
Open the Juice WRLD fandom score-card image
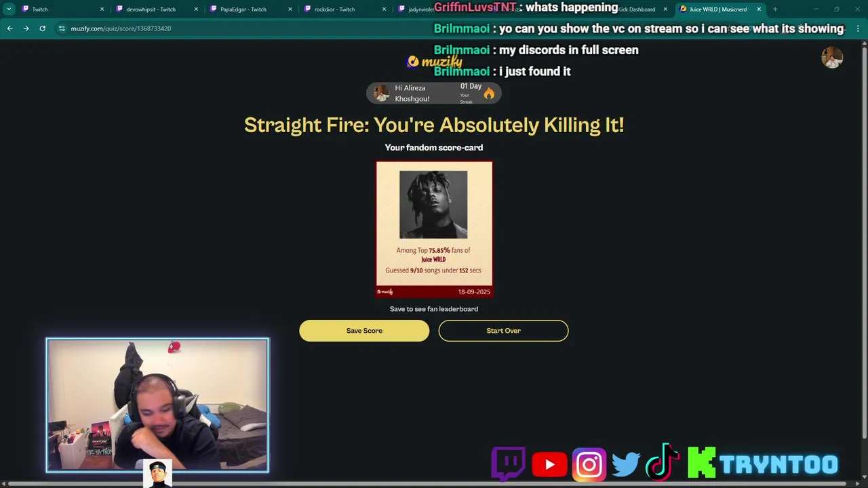tap(434, 229)
